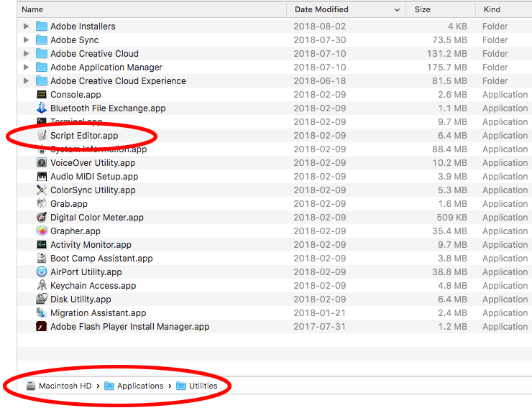532x413 pixels.
Task: Select the Grapher.app file name
Action: [x=75, y=231]
